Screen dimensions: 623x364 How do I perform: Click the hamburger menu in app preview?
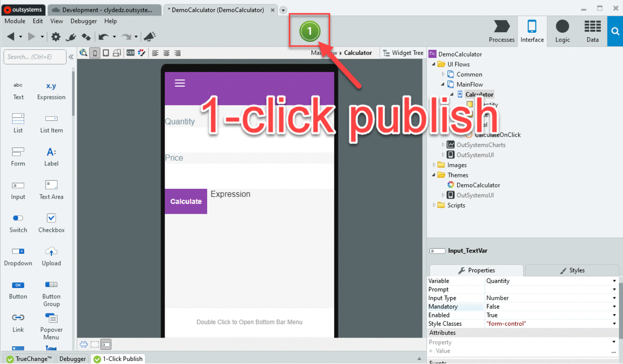pyautogui.click(x=180, y=83)
